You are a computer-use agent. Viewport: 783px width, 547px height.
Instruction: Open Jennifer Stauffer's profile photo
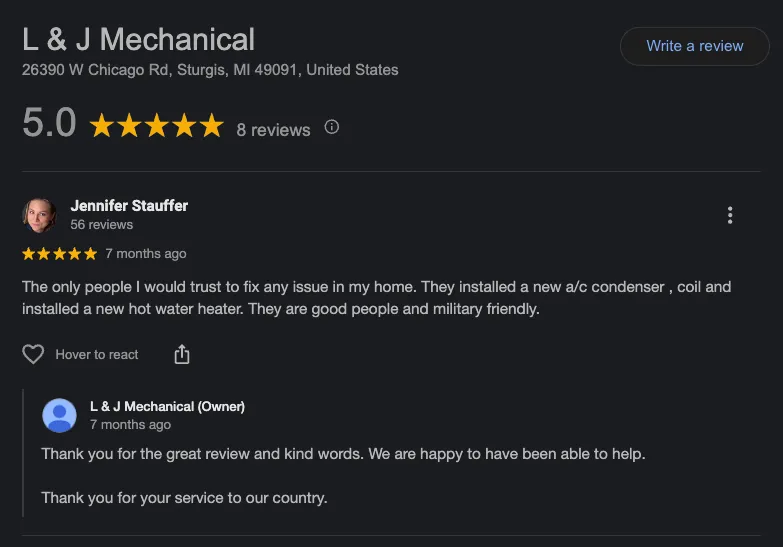tap(39, 215)
